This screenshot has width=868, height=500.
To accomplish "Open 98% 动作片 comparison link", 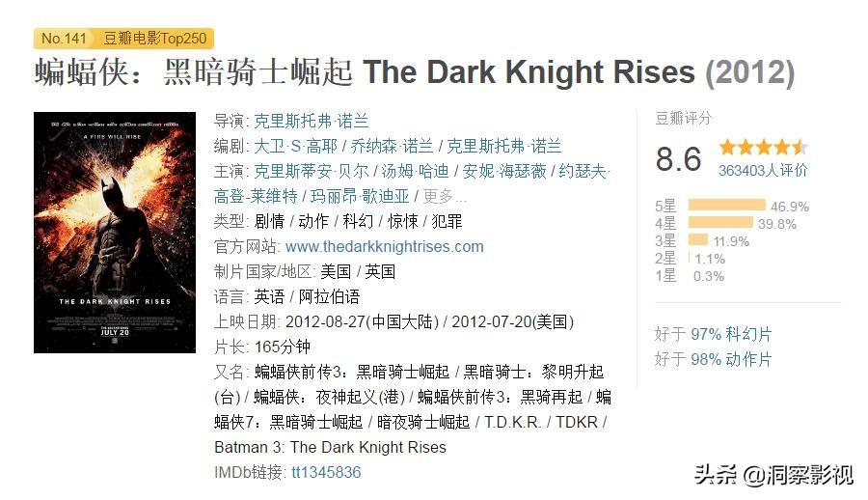I will pos(731,359).
